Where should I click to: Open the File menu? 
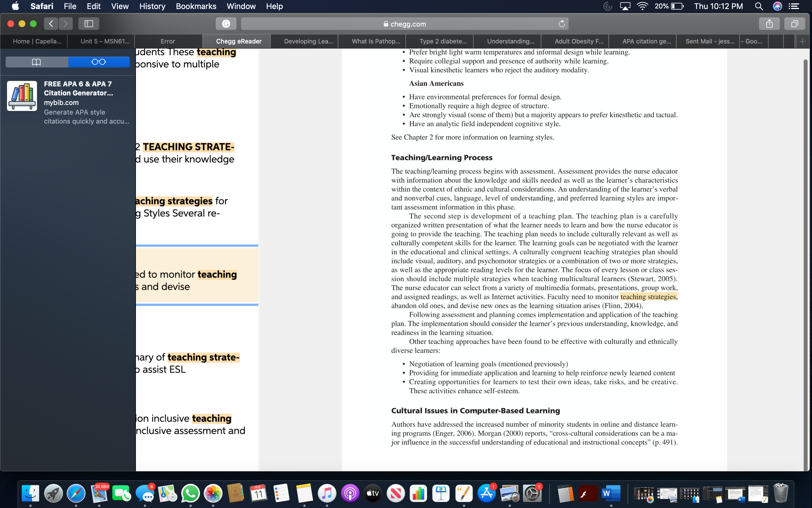coord(70,6)
